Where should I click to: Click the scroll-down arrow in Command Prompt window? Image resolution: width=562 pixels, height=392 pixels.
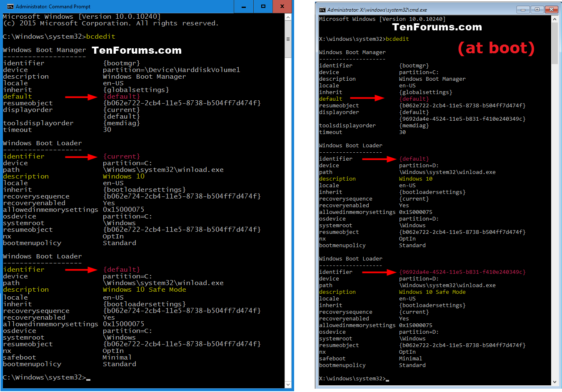point(288,385)
